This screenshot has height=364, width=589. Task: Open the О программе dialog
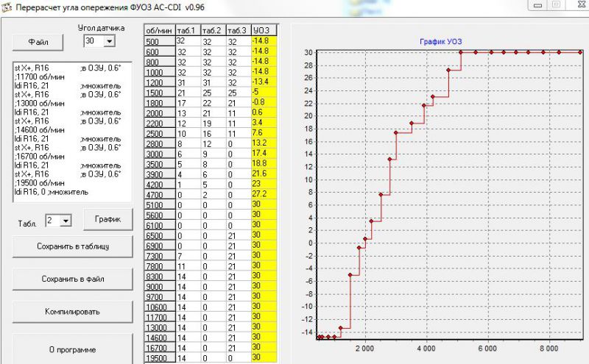[x=72, y=349]
